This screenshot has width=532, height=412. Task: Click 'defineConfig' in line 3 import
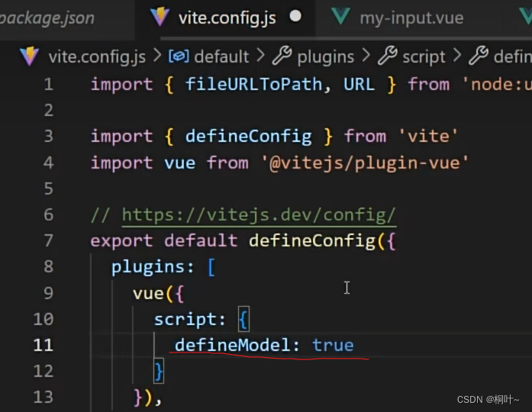(x=248, y=137)
